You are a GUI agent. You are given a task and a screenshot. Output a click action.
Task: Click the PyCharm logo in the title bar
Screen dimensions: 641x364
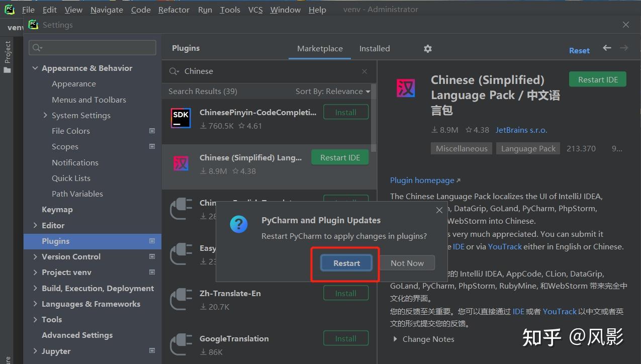[10, 9]
